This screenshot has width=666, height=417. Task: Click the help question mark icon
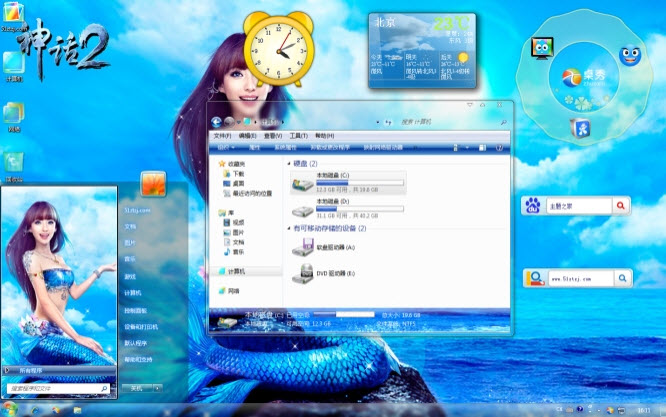pos(499,148)
